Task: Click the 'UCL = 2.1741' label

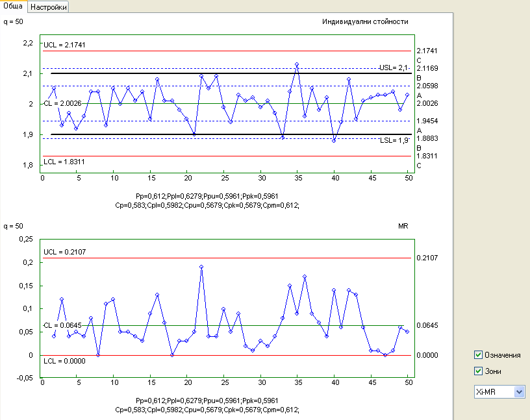Action: point(65,45)
